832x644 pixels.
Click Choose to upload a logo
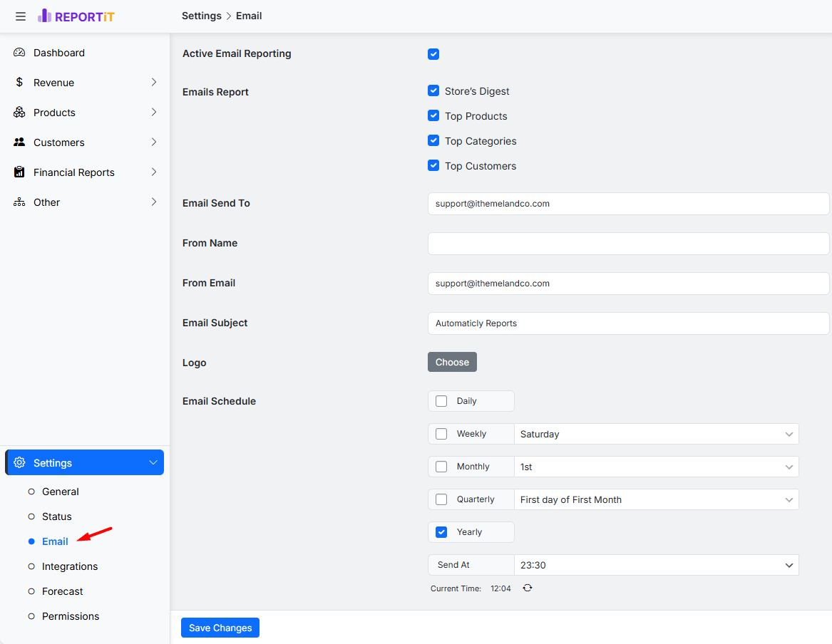[452, 362]
